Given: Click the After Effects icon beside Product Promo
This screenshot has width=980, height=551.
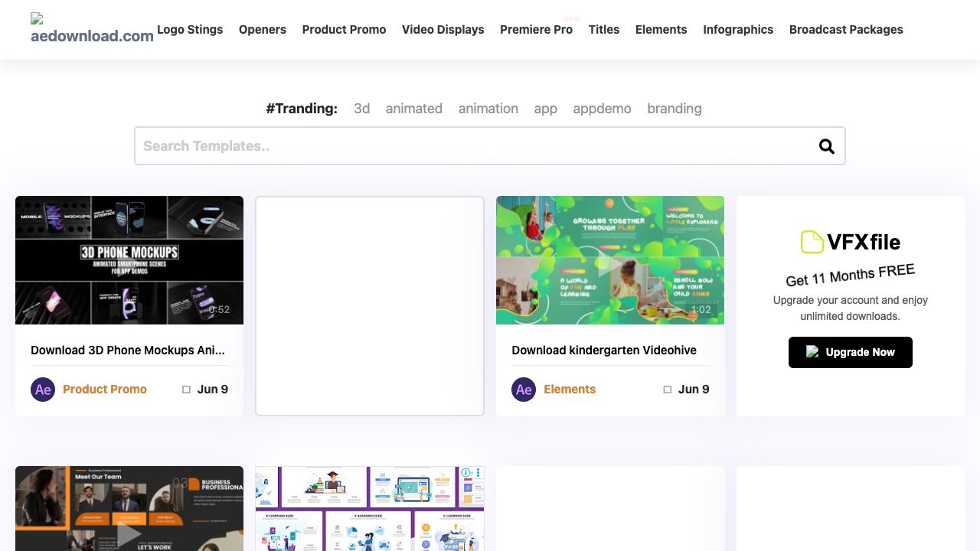Looking at the screenshot, I should [43, 390].
